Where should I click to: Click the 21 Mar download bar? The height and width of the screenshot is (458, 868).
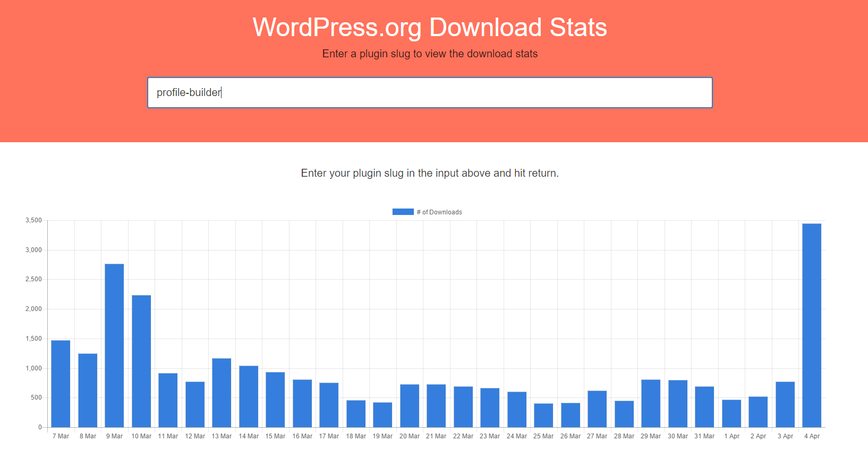436,405
